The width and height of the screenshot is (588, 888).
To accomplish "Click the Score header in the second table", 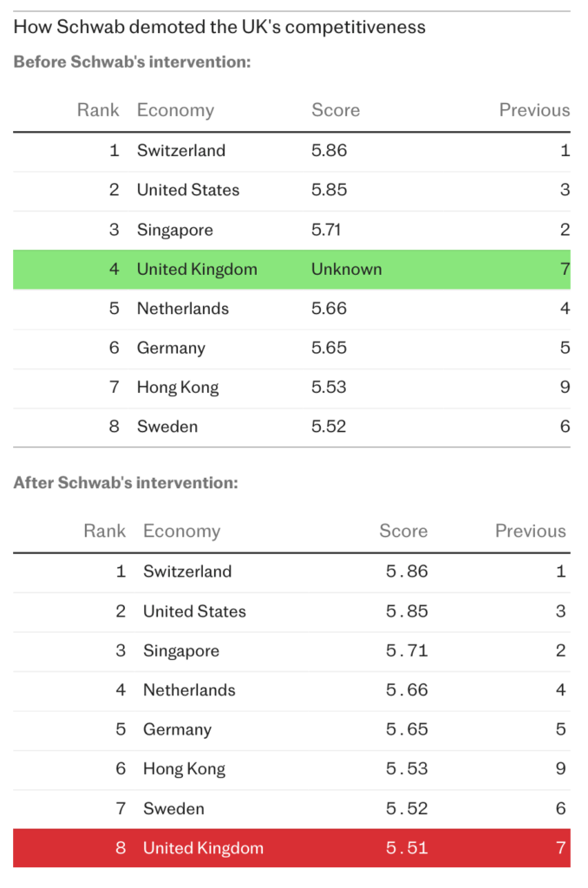I will (x=403, y=531).
